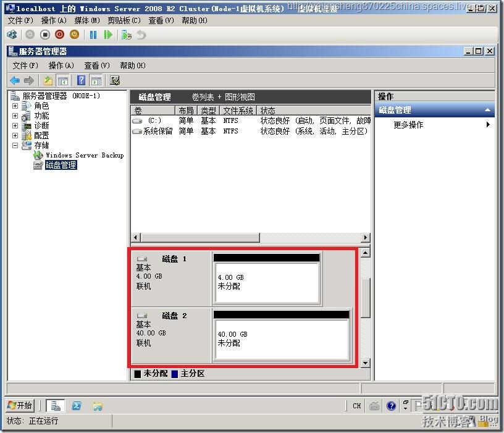Open VM window 查看(V) menu
Viewport: 504px width, 433px height.
(x=161, y=20)
